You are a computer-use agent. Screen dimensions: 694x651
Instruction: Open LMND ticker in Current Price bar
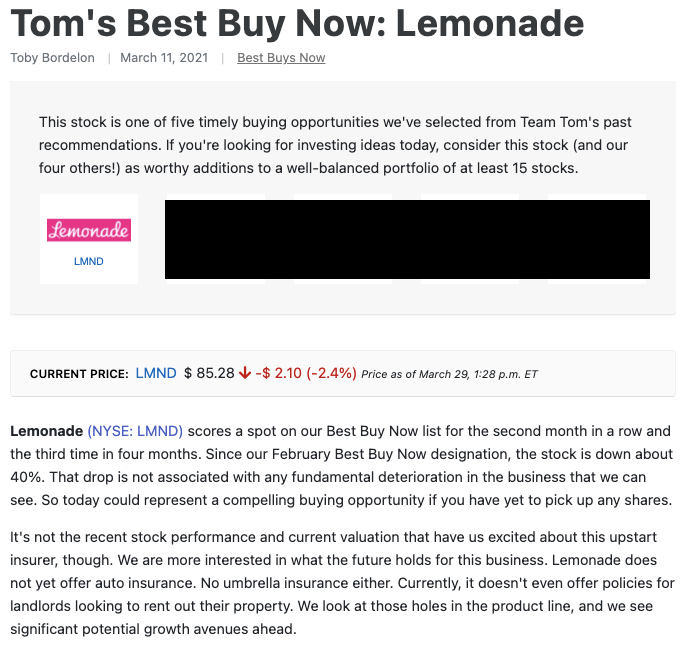tap(156, 373)
